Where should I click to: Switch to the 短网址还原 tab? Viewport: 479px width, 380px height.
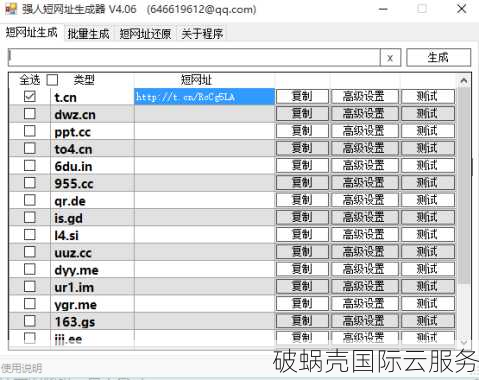pos(145,34)
